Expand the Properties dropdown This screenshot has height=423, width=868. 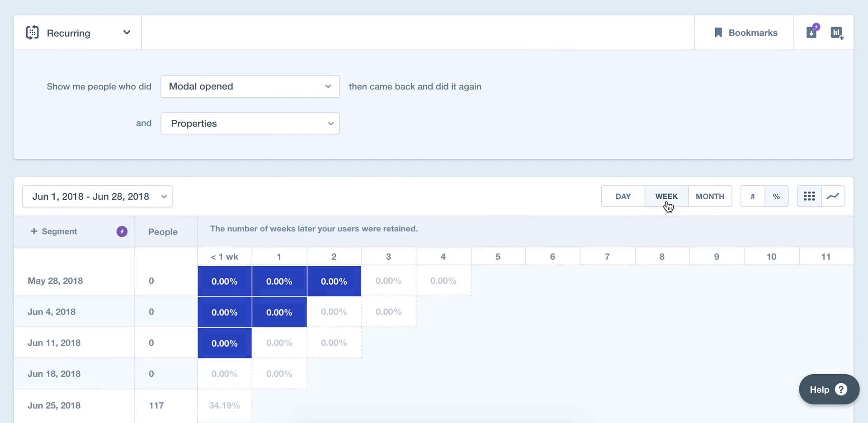250,123
